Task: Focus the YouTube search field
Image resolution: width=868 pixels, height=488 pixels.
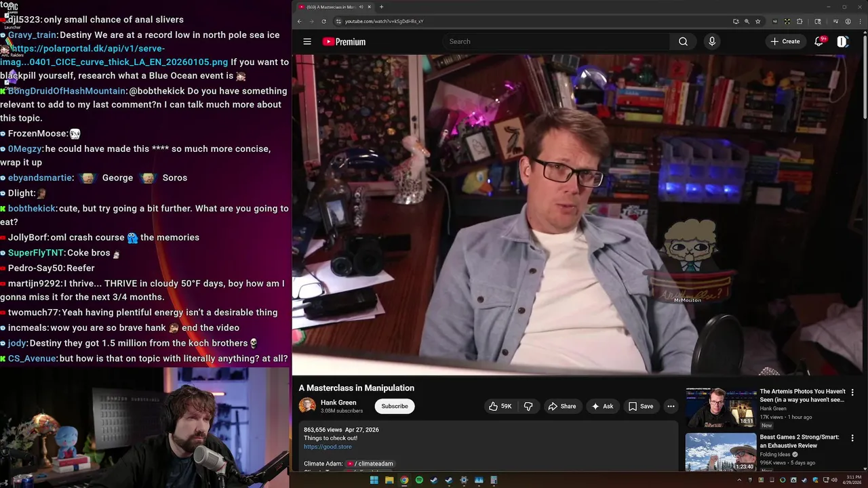Action: click(556, 41)
